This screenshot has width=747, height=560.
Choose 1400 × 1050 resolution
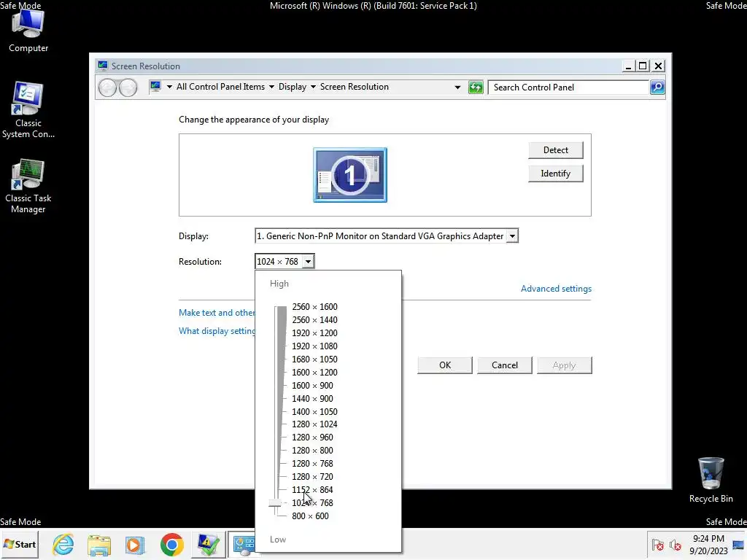tap(314, 411)
